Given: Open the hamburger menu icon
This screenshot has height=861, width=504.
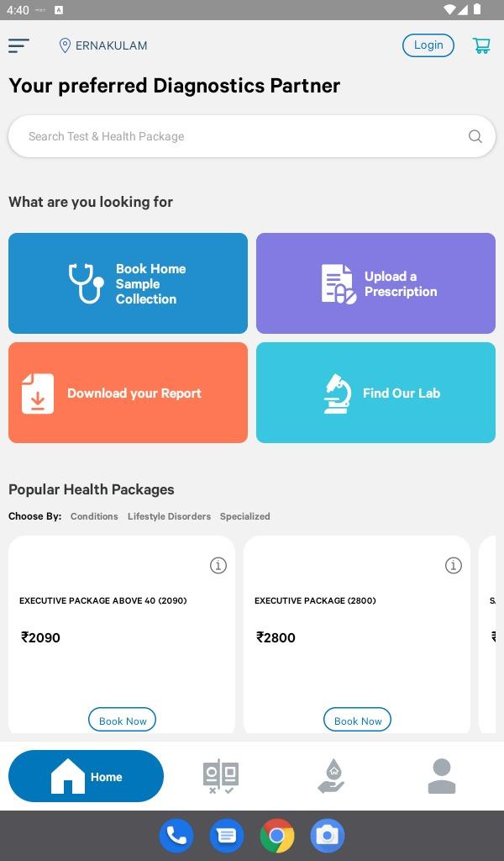Looking at the screenshot, I should [x=18, y=45].
